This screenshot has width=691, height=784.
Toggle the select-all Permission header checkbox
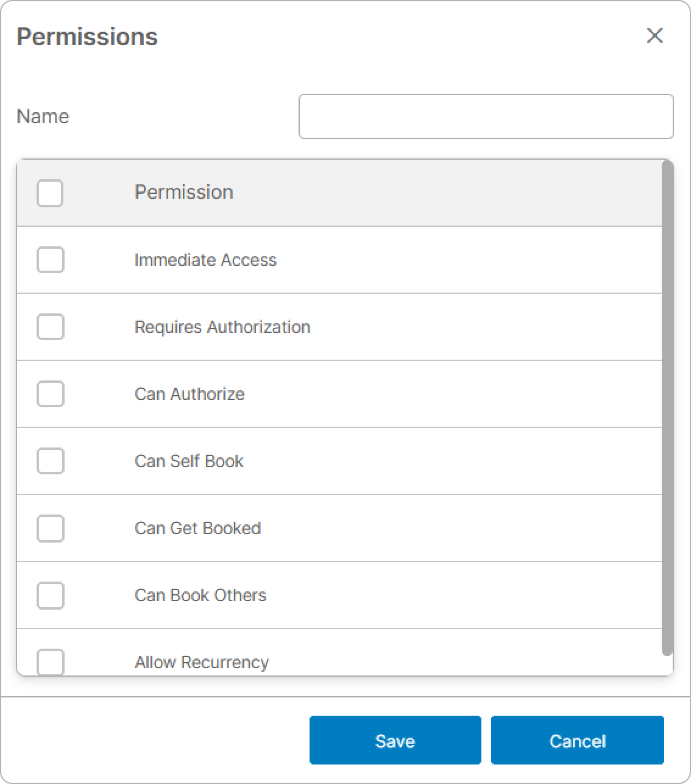point(50,193)
